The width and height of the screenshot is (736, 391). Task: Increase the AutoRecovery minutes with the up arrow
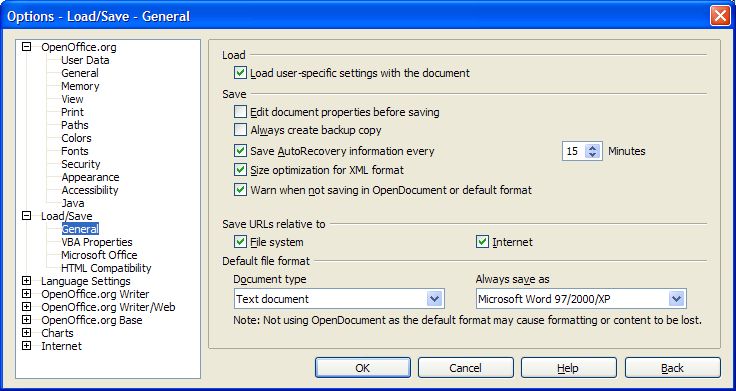coord(593,148)
